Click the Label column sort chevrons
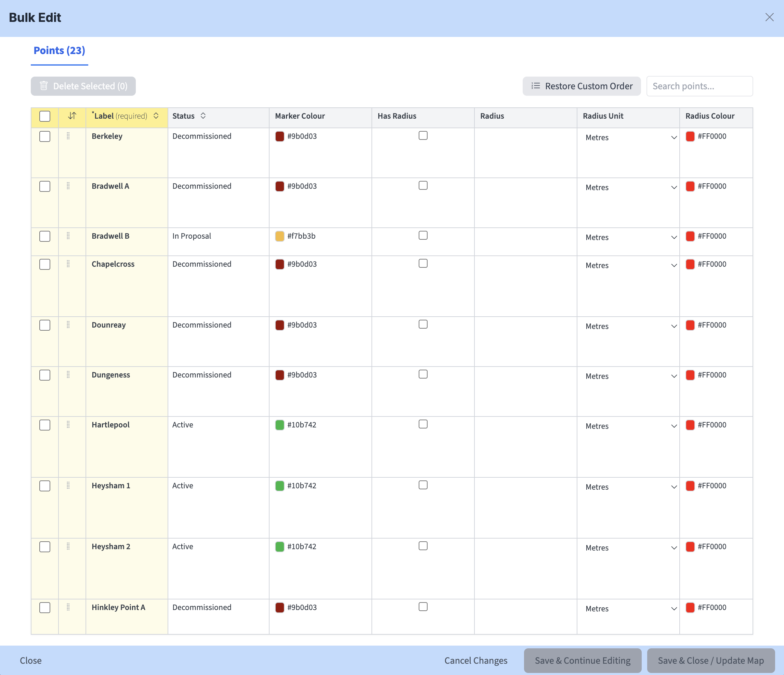This screenshot has width=784, height=675. click(156, 116)
